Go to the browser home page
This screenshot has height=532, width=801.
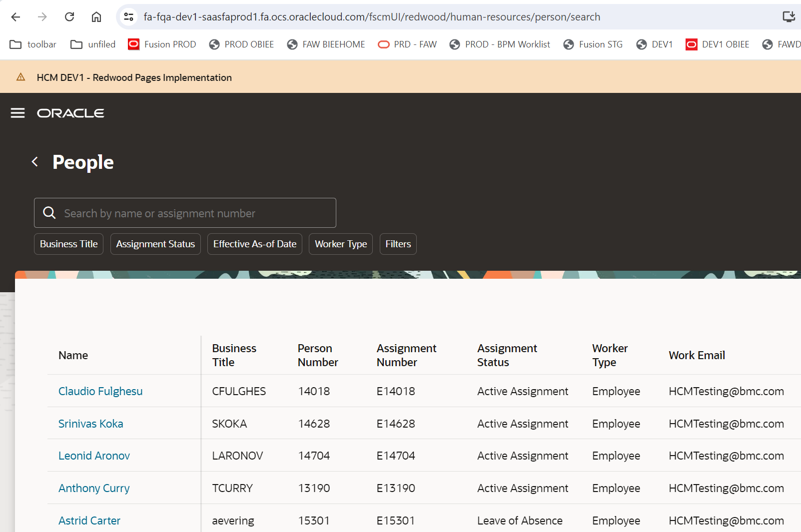pyautogui.click(x=96, y=16)
